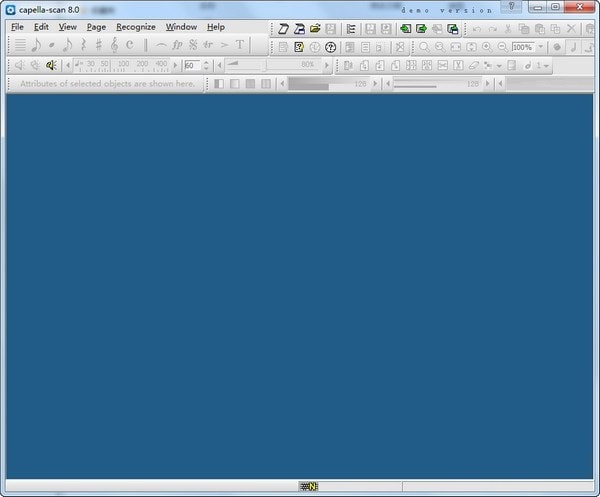Click the page tree structure icon

coord(351,29)
